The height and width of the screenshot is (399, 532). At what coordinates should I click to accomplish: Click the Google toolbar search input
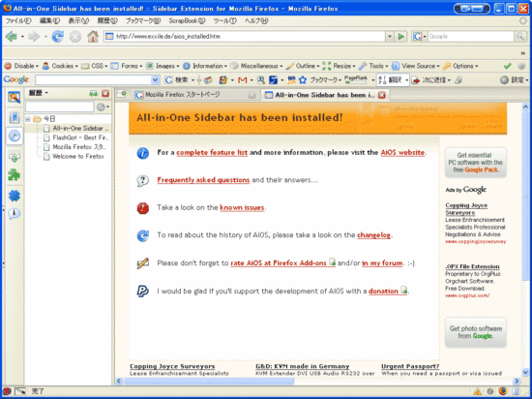[97, 80]
